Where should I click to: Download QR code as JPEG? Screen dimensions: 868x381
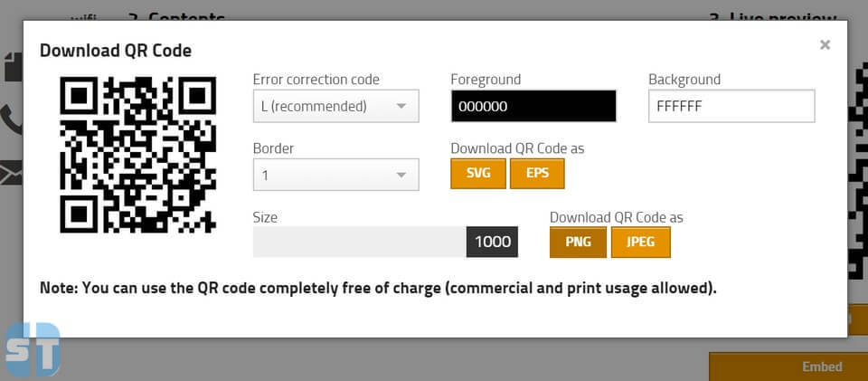640,242
